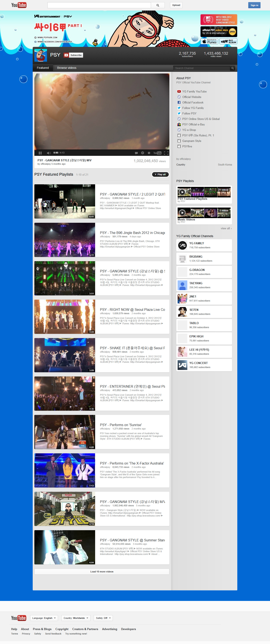270x644 pixels.
Task: Open the SE7EN channel
Action: [x=204, y=312]
